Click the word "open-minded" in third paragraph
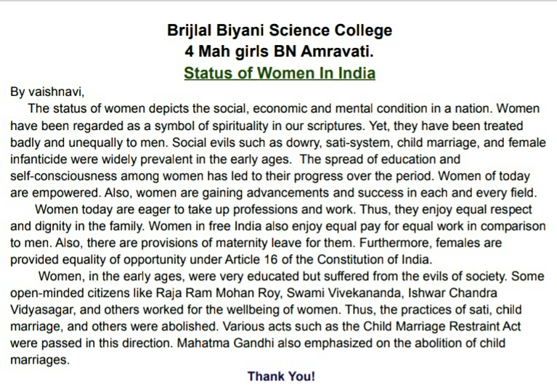 pos(41,293)
